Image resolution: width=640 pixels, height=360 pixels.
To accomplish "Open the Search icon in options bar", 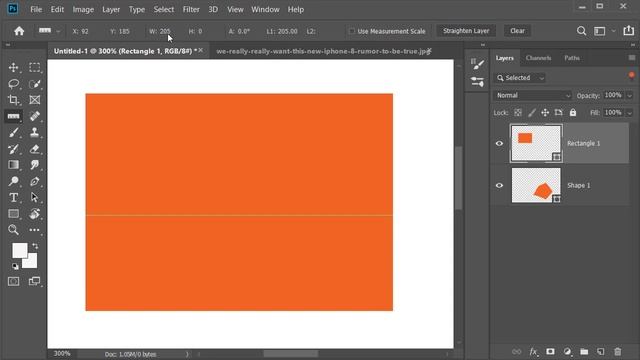I will [x=581, y=31].
